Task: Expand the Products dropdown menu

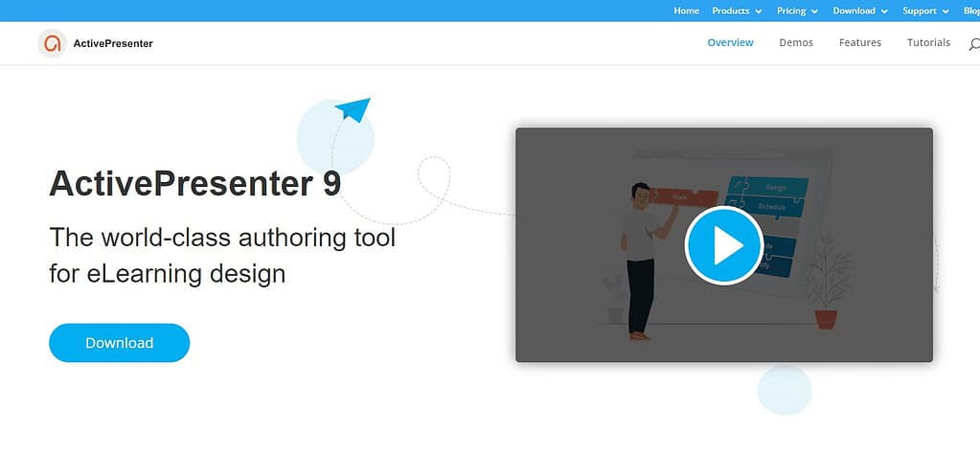Action: [x=737, y=11]
